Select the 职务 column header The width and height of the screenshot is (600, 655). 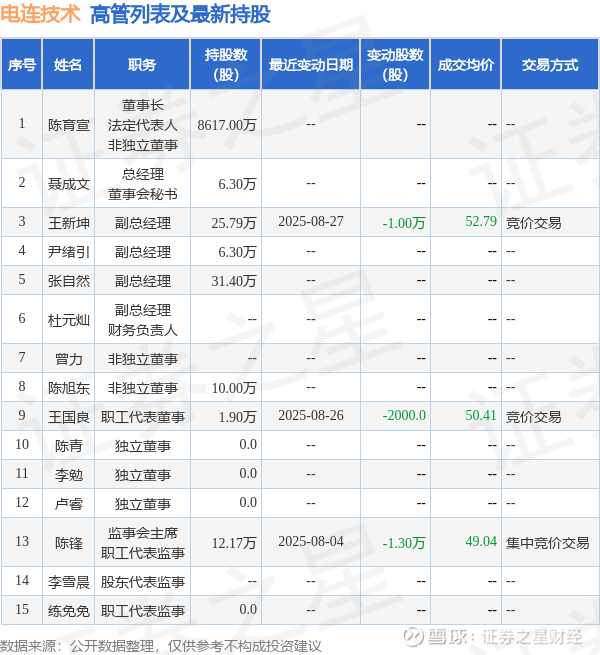pyautogui.click(x=142, y=64)
